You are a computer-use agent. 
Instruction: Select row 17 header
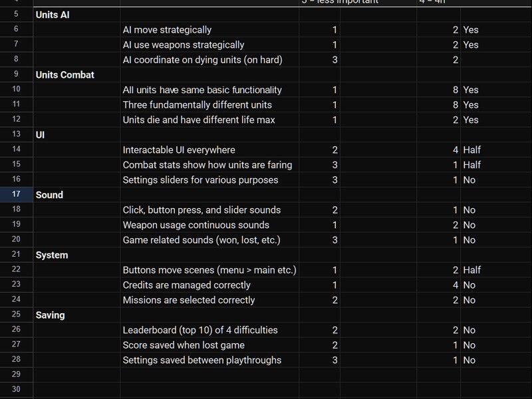[x=16, y=195]
